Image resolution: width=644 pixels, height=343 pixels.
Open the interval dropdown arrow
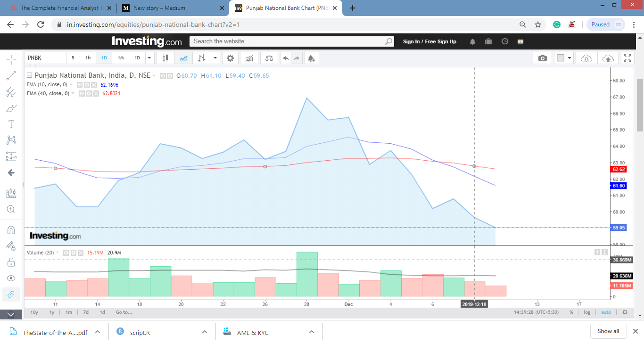pyautogui.click(x=149, y=58)
